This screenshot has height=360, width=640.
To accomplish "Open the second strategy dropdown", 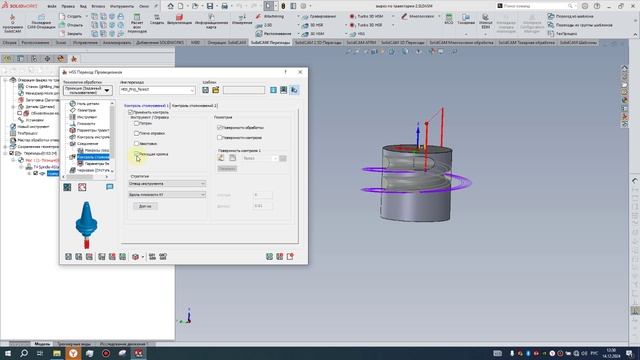I will click(x=167, y=195).
